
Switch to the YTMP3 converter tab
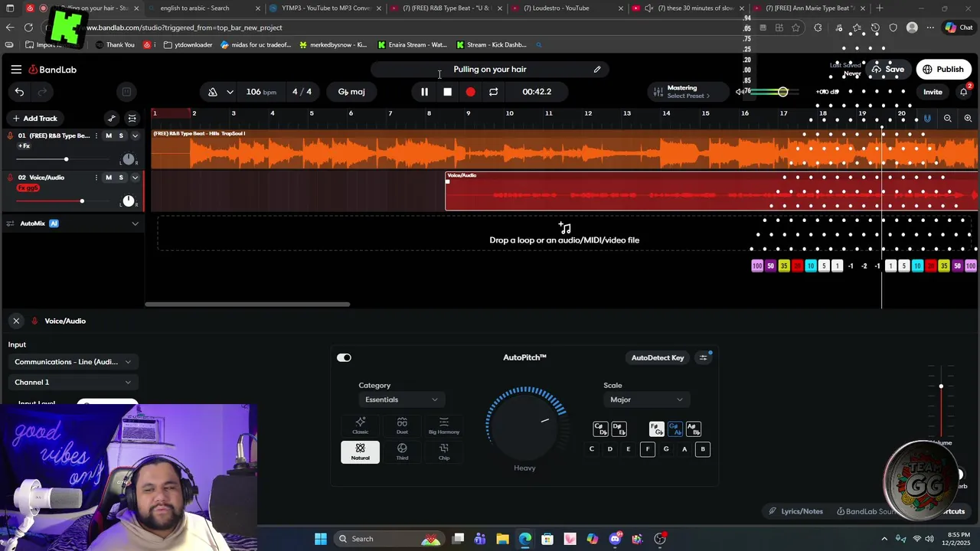[325, 8]
